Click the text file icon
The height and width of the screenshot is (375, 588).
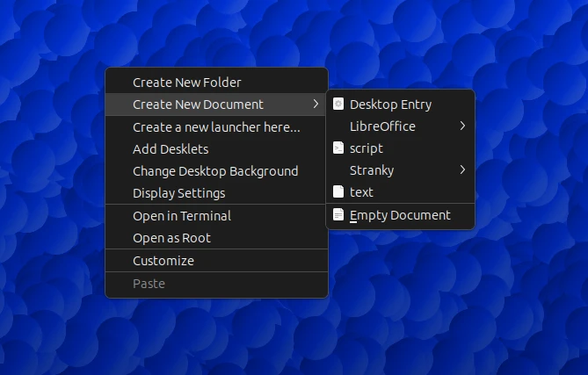tap(338, 192)
